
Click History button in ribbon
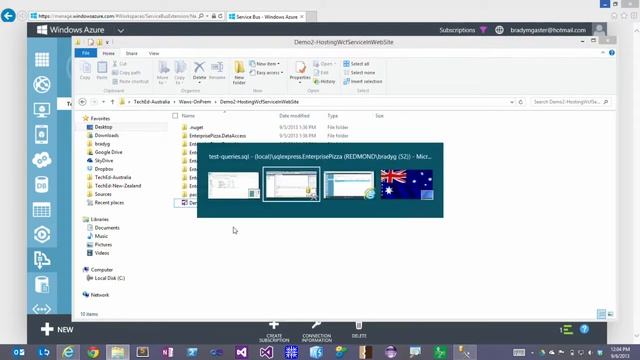324,82
